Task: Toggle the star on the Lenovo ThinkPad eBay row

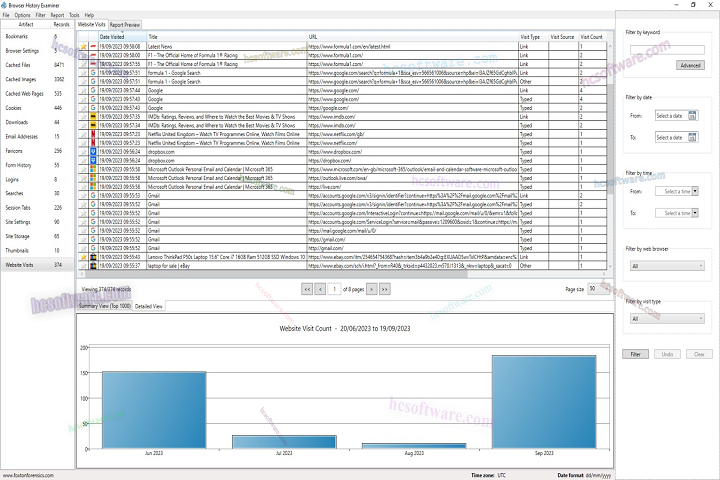Action: click(83, 257)
